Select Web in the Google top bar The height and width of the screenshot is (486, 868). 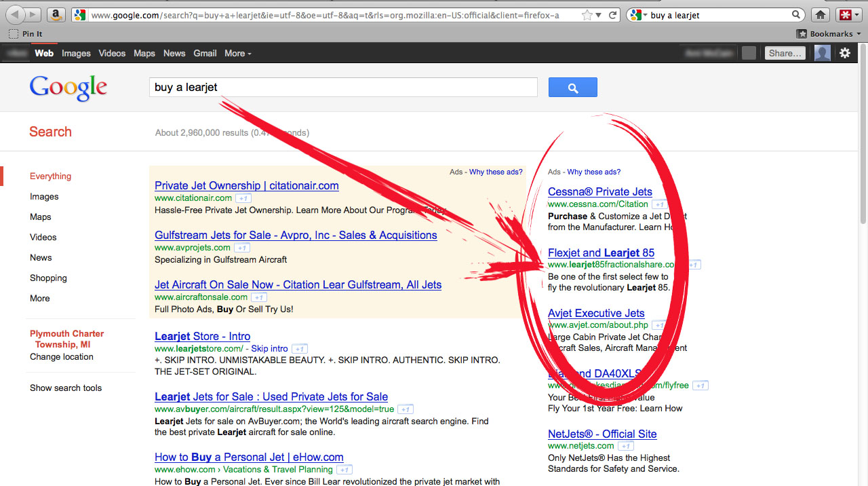pyautogui.click(x=44, y=53)
